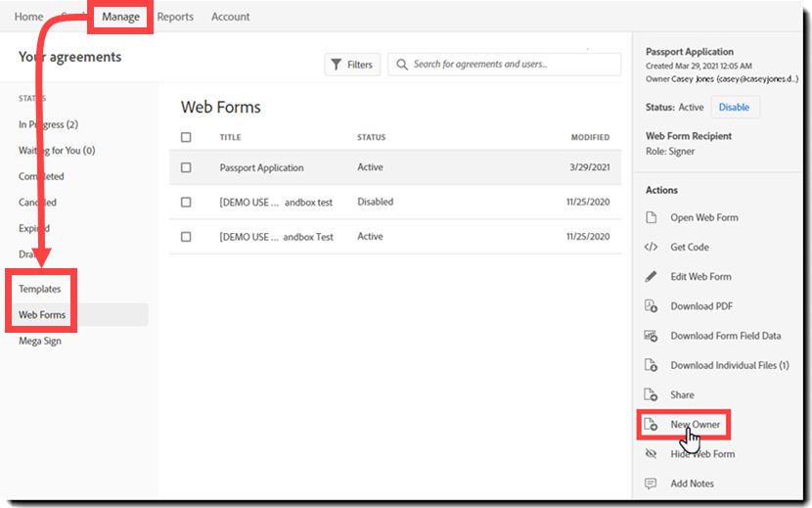Toggle the select-all checkbox in table header
Viewport: 812px width, 508px height.
186,137
